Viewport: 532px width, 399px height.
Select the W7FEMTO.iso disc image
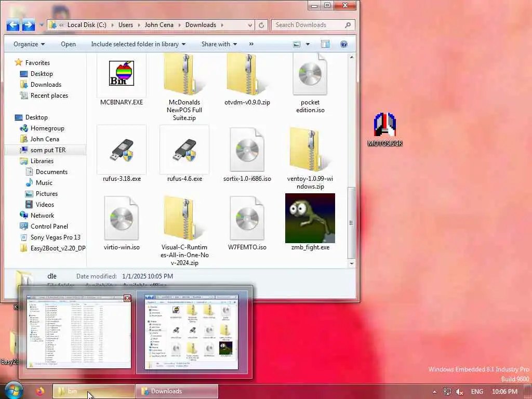(x=247, y=218)
